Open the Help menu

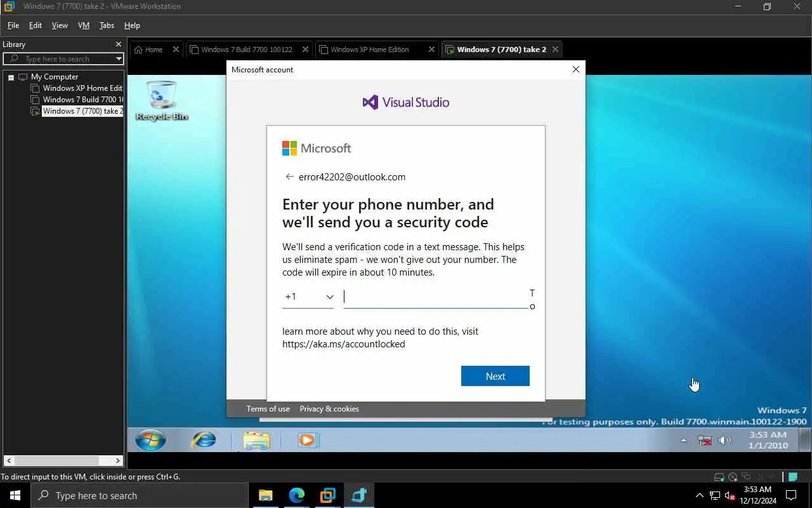[132, 25]
